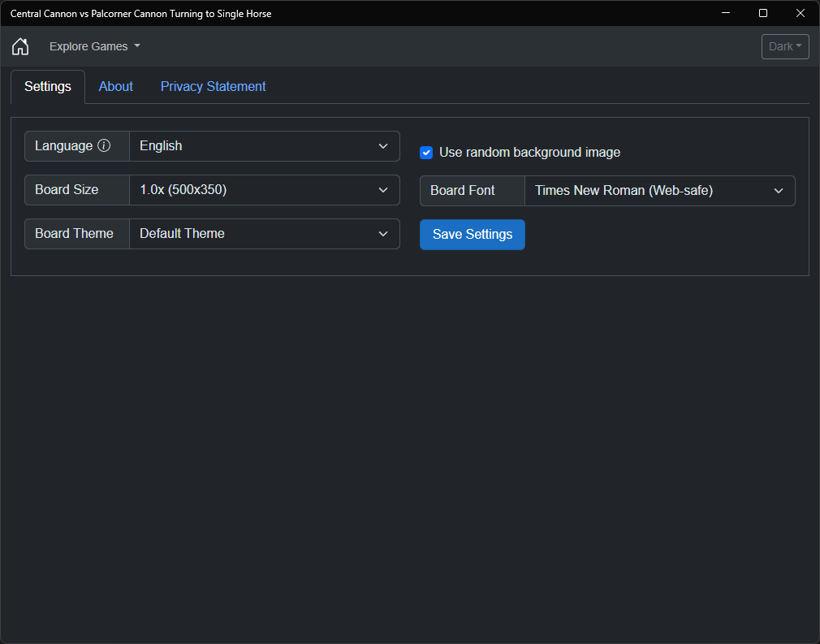This screenshot has height=644, width=820.
Task: Open the Dark theme switcher dropdown
Action: click(x=785, y=46)
